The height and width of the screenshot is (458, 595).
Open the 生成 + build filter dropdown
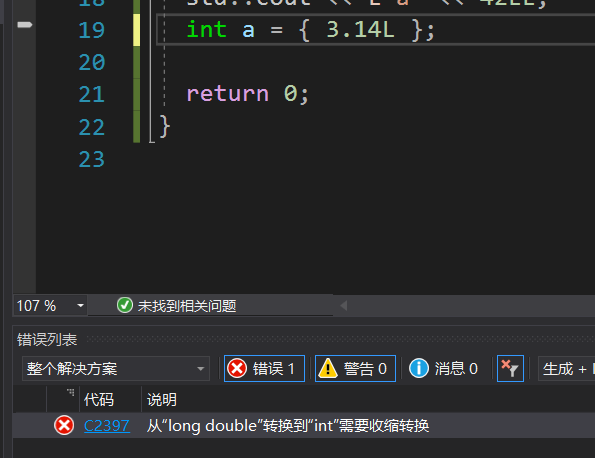pos(566,368)
